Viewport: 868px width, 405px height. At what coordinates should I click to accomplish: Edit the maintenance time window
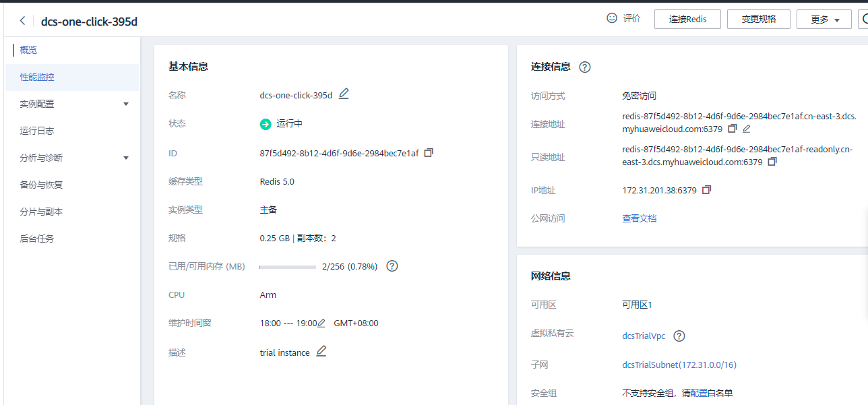321,323
